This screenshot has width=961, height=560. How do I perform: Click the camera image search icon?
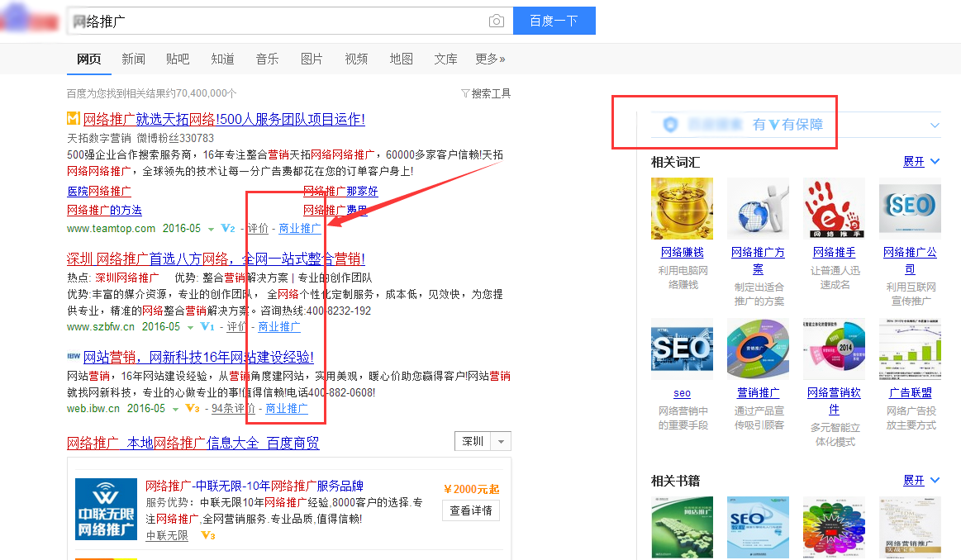[x=497, y=21]
